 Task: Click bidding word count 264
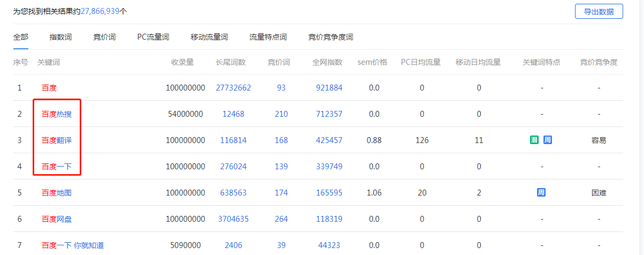click(x=281, y=219)
